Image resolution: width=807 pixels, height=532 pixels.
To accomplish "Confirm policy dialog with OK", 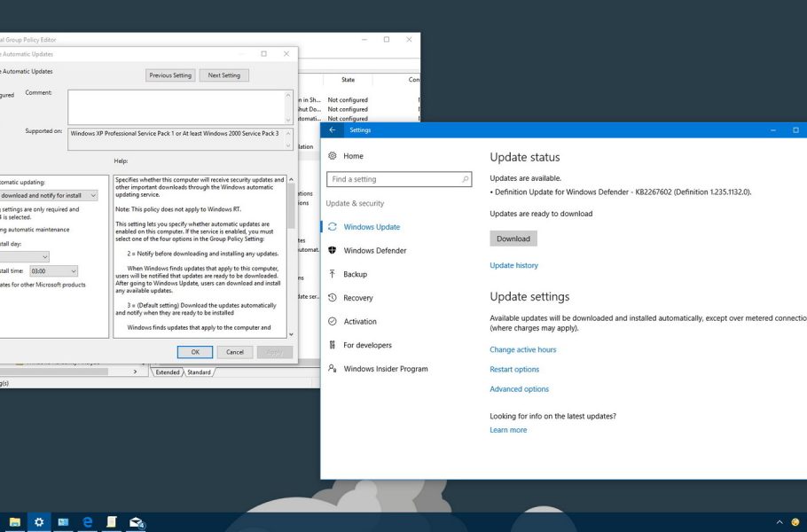I will (195, 352).
